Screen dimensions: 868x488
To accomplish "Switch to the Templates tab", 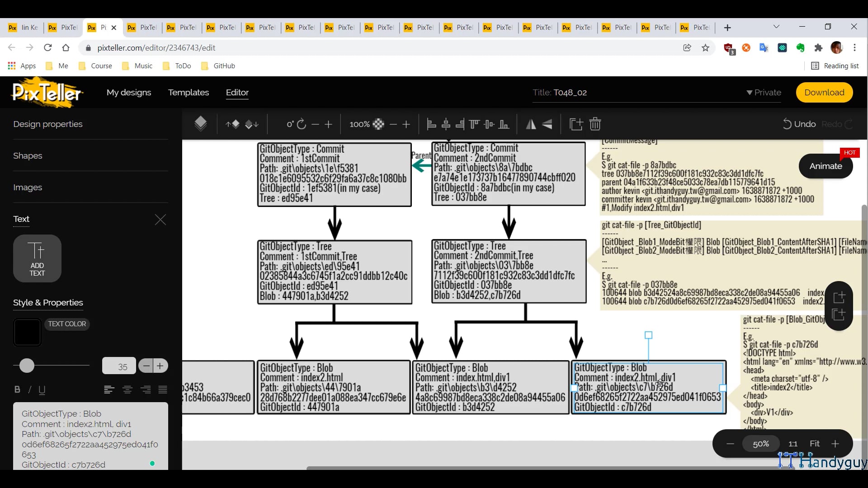I will tap(189, 92).
